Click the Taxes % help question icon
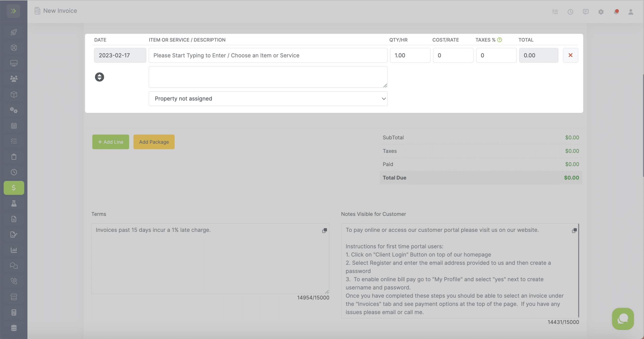This screenshot has height=339, width=644. [x=500, y=40]
